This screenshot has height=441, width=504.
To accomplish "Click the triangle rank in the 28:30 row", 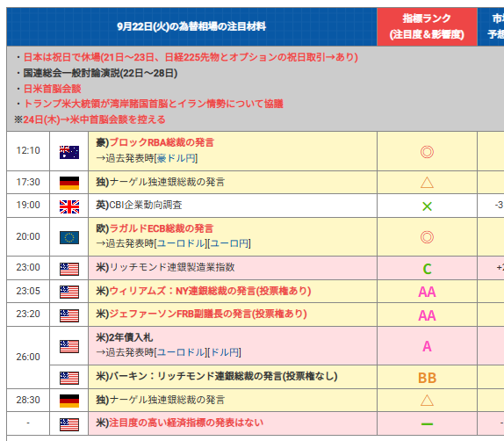I will [x=427, y=401].
